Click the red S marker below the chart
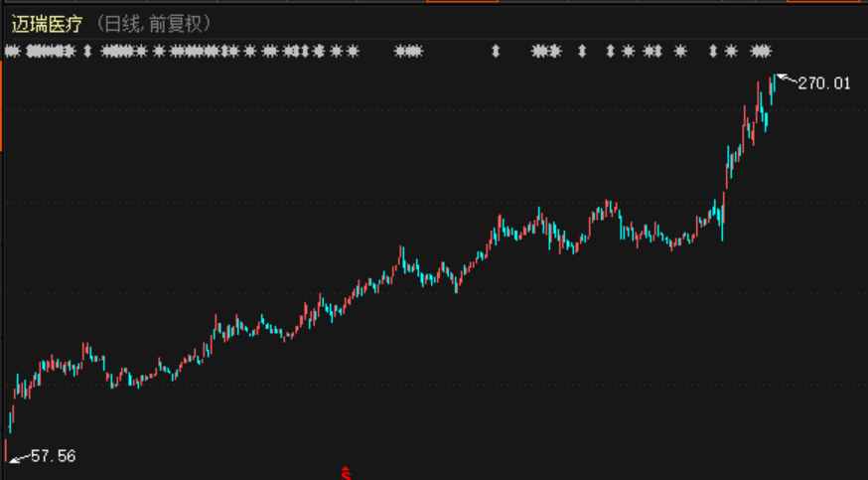The image size is (868, 480). (x=346, y=474)
